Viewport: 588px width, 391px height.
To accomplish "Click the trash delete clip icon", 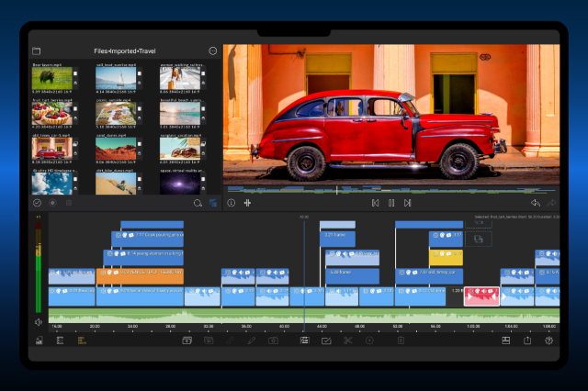I will pyautogui.click(x=400, y=341).
